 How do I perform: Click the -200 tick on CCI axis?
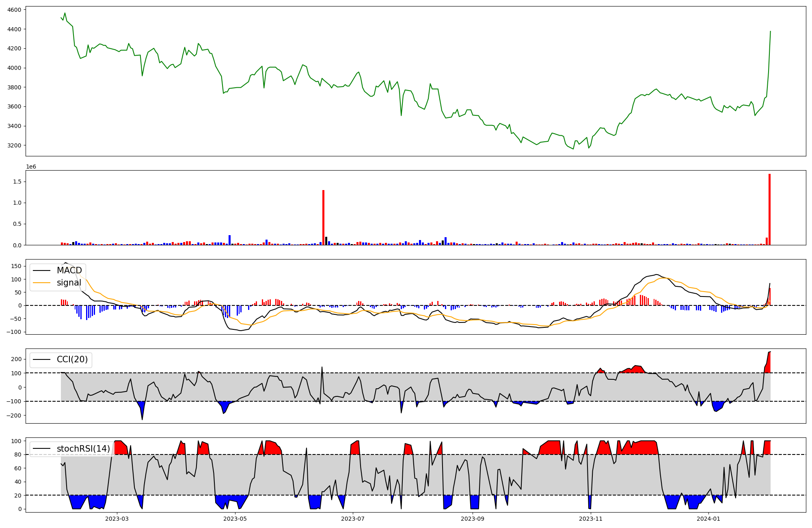point(15,415)
